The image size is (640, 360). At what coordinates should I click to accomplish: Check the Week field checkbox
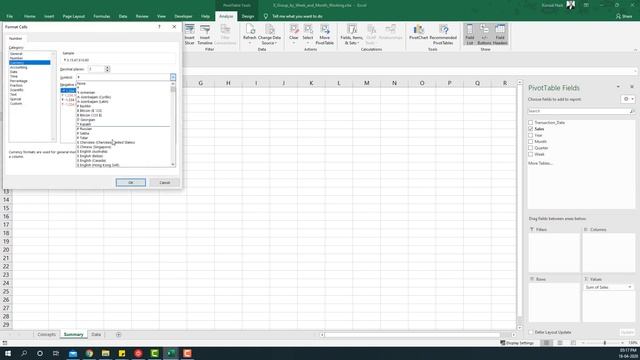pos(531,154)
